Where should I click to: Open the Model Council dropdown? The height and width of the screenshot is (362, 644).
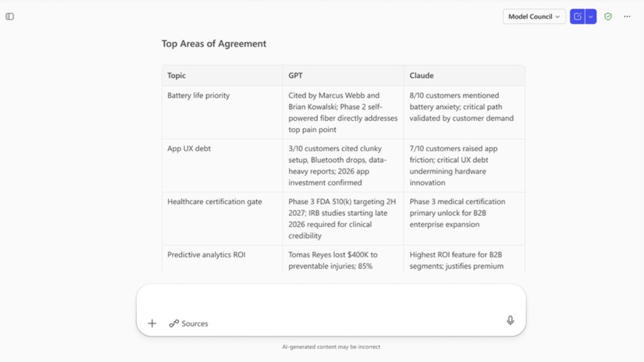pos(534,16)
